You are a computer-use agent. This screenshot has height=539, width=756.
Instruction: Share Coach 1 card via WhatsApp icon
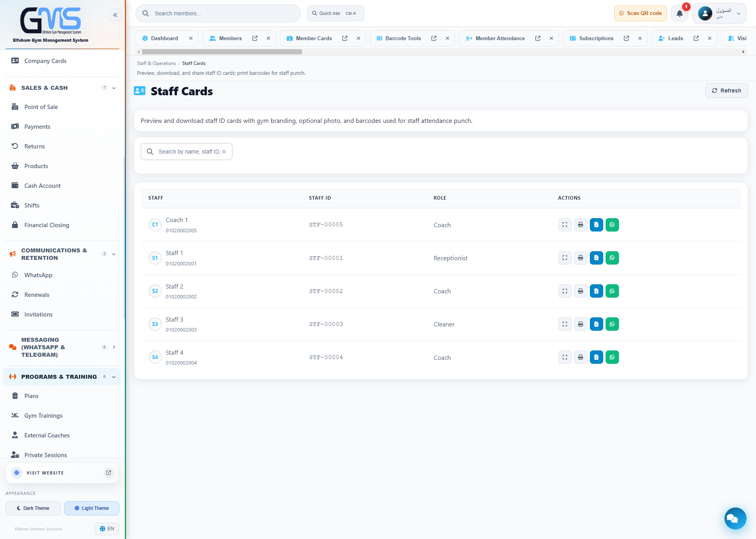tap(612, 225)
